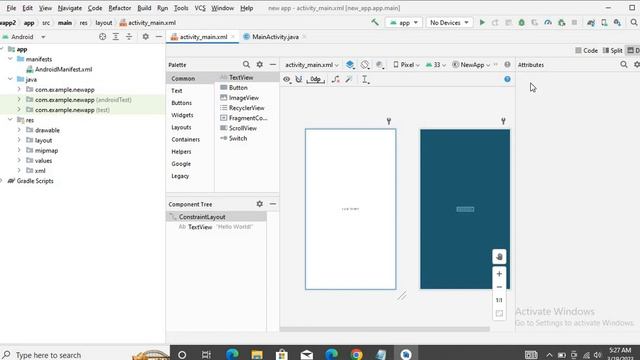This screenshot has width=640, height=360.
Task: Click horizontal scrollbar under design surface
Action: pyautogui.click(x=384, y=329)
